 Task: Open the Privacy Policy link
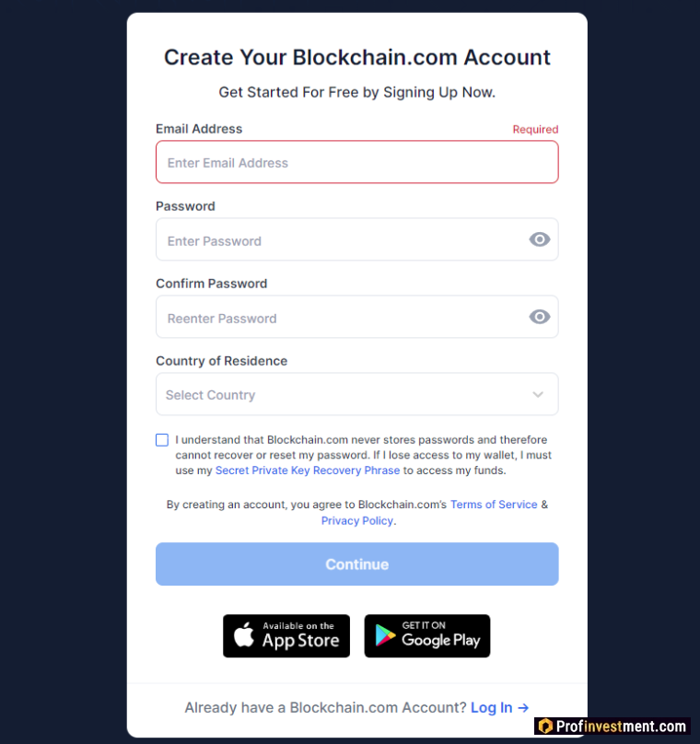356,521
